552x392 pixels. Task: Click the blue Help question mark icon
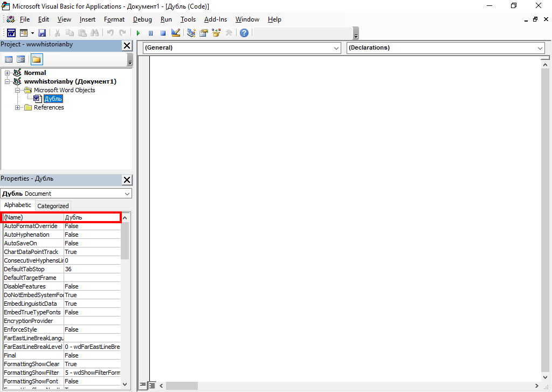(x=244, y=33)
